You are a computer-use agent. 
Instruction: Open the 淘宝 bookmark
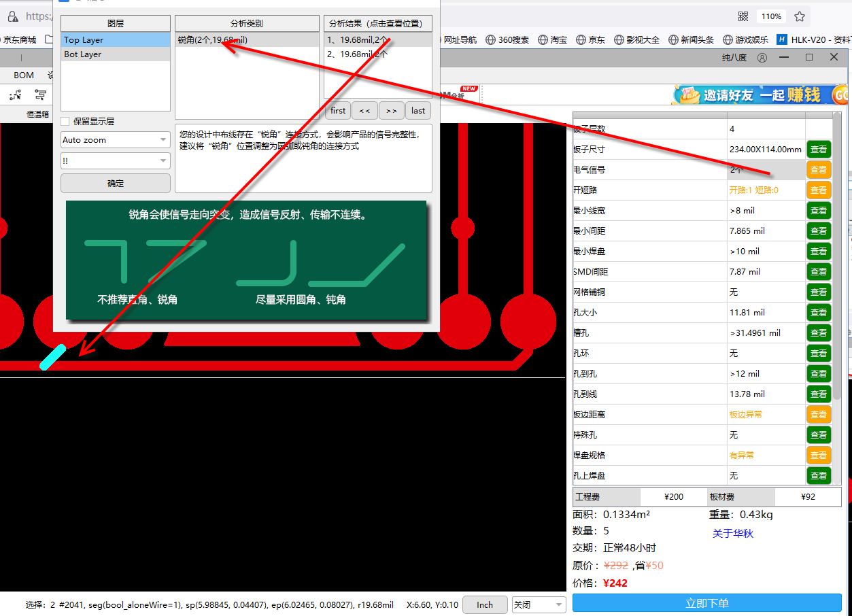tap(552, 40)
